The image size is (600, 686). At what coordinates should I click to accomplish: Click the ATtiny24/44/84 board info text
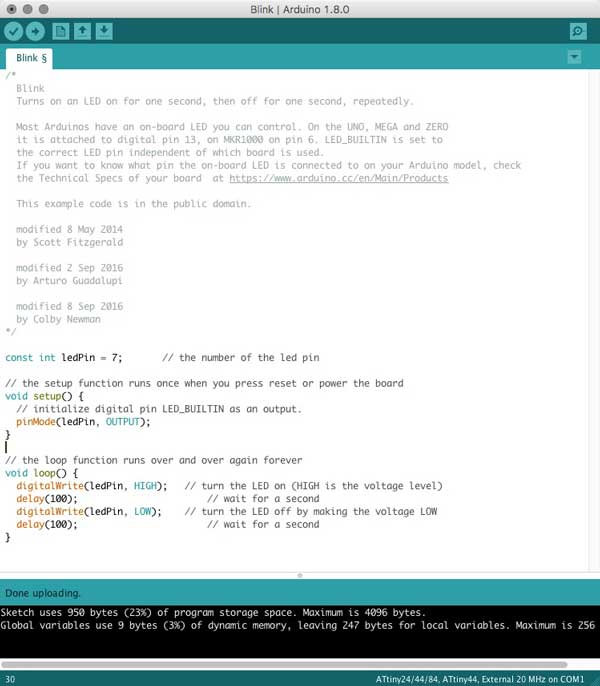(x=480, y=679)
